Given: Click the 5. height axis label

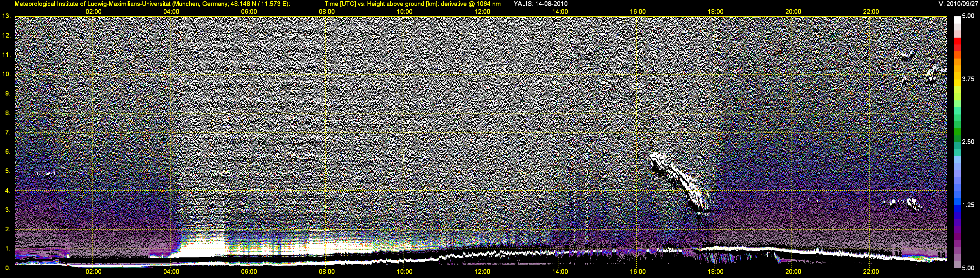Looking at the screenshot, I should 8,171.
